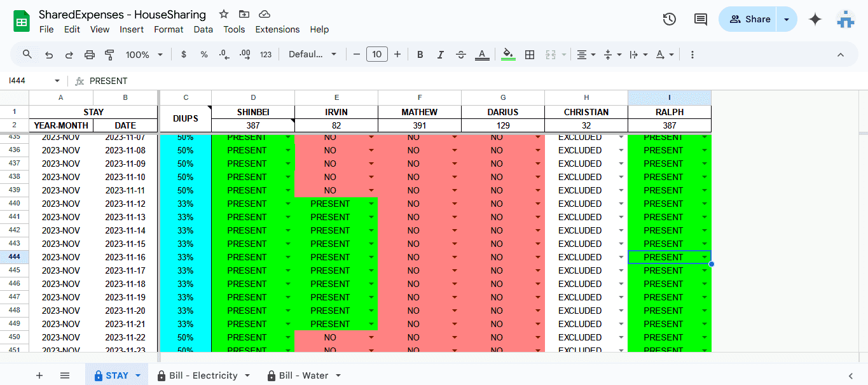Viewport: 868px width, 385px height.
Task: Switch to the Bill - Electricity tab
Action: coord(203,375)
